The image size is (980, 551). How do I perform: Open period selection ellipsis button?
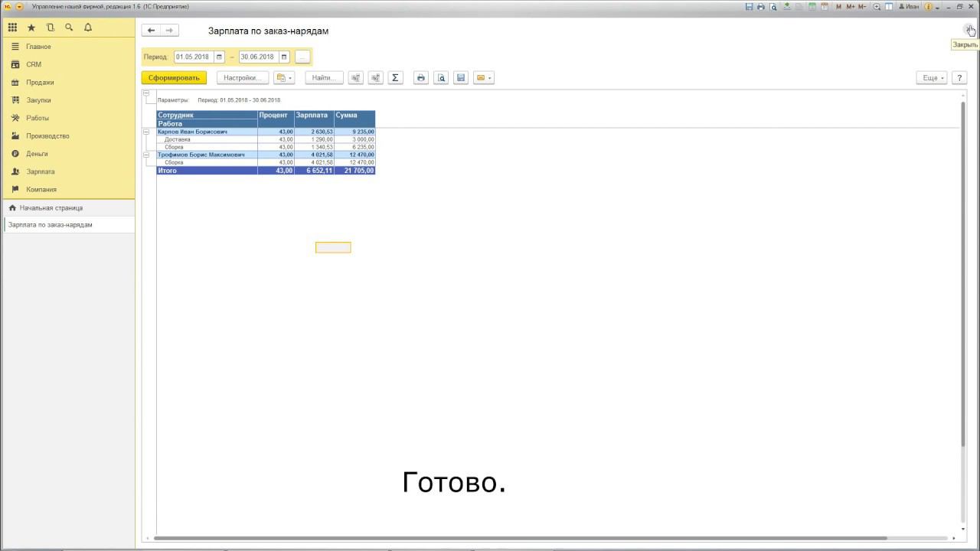pos(302,57)
